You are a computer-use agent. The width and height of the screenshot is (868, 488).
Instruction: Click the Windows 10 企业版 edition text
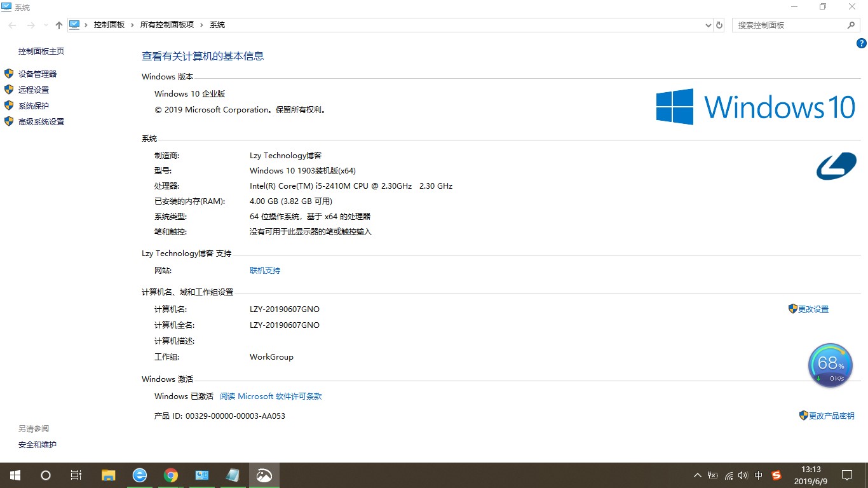[x=190, y=93]
